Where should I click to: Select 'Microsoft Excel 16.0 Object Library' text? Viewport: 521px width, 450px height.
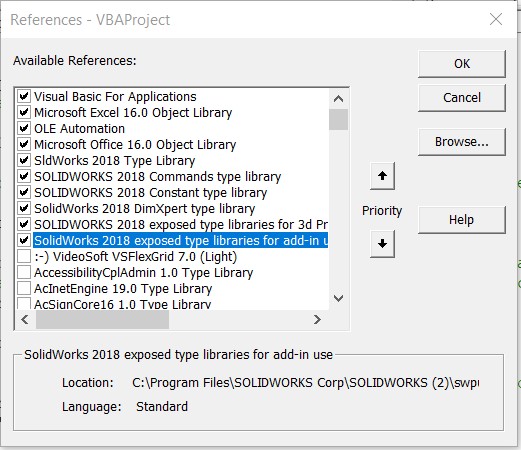point(133,112)
